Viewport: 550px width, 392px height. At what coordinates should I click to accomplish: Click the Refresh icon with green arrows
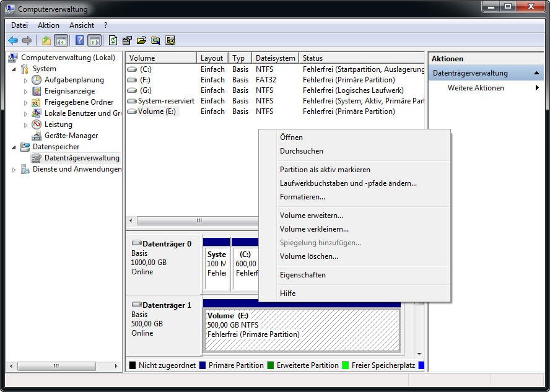point(113,41)
